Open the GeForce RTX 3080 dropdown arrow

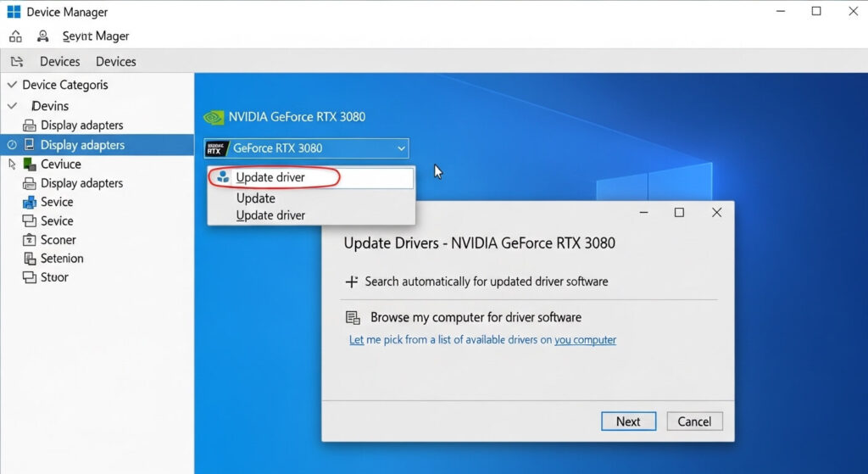401,148
